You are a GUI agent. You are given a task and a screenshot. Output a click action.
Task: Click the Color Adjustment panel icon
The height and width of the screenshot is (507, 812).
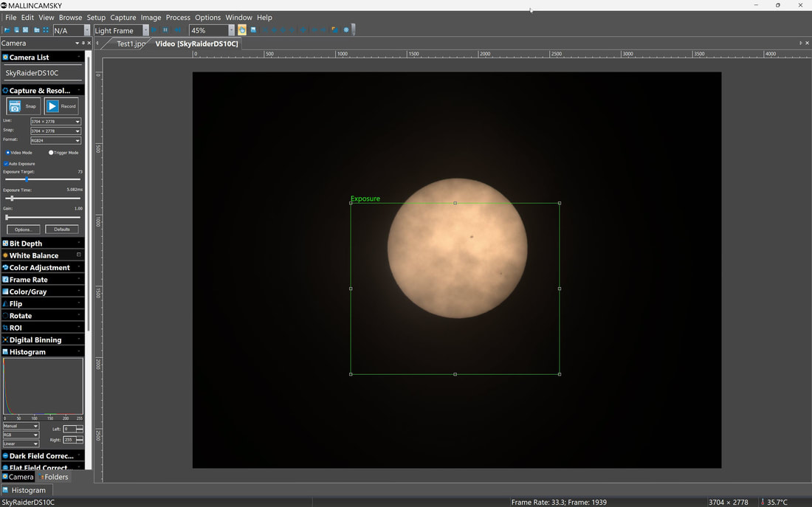(5, 267)
